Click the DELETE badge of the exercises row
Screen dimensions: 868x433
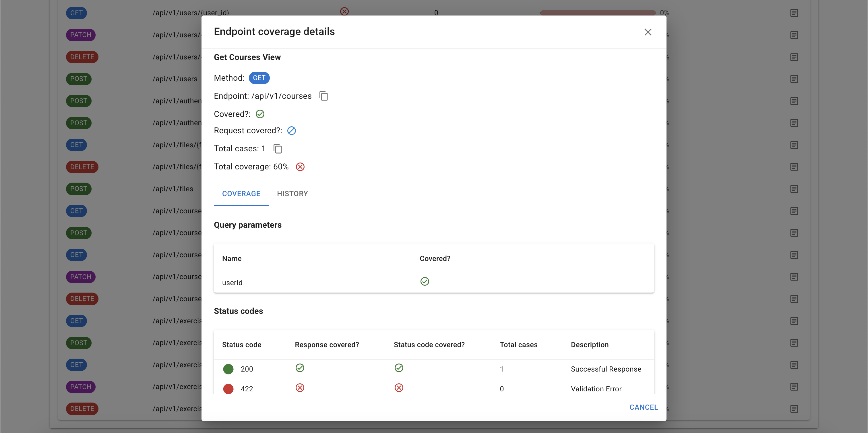pyautogui.click(x=82, y=409)
